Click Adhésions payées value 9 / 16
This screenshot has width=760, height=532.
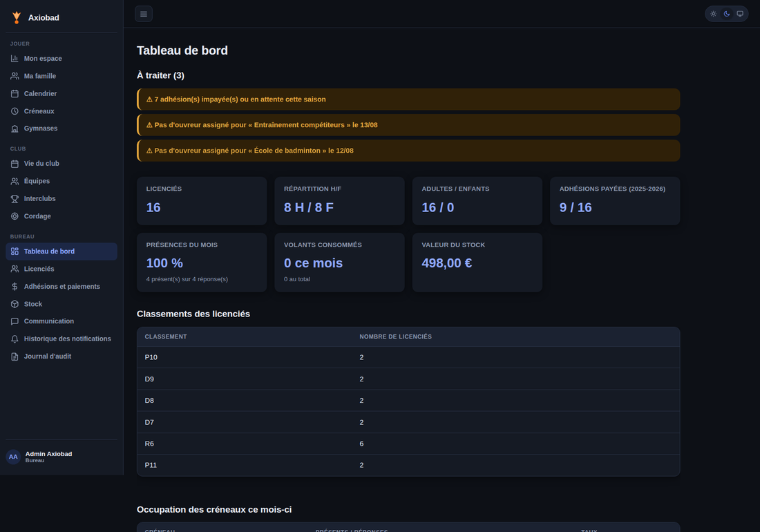[576, 208]
